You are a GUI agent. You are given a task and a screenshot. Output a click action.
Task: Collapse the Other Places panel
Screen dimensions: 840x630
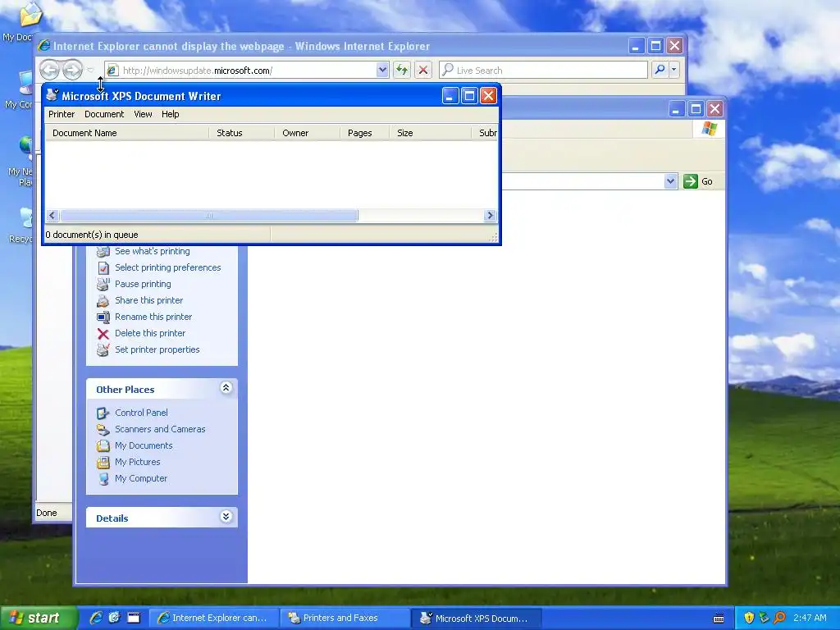226,388
